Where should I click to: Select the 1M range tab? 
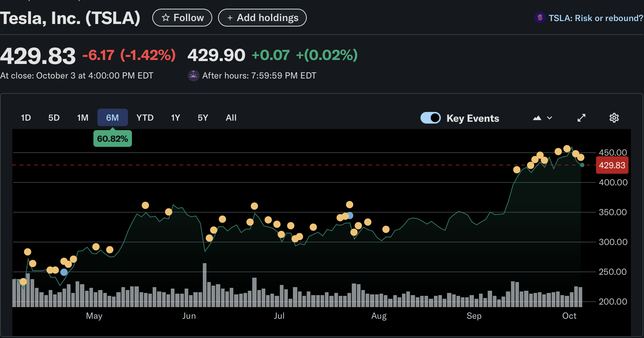point(82,118)
